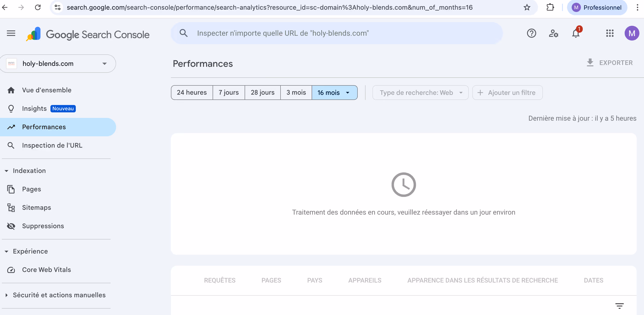Open Core Web Vitals in sidebar
The width and height of the screenshot is (644, 315).
47,270
